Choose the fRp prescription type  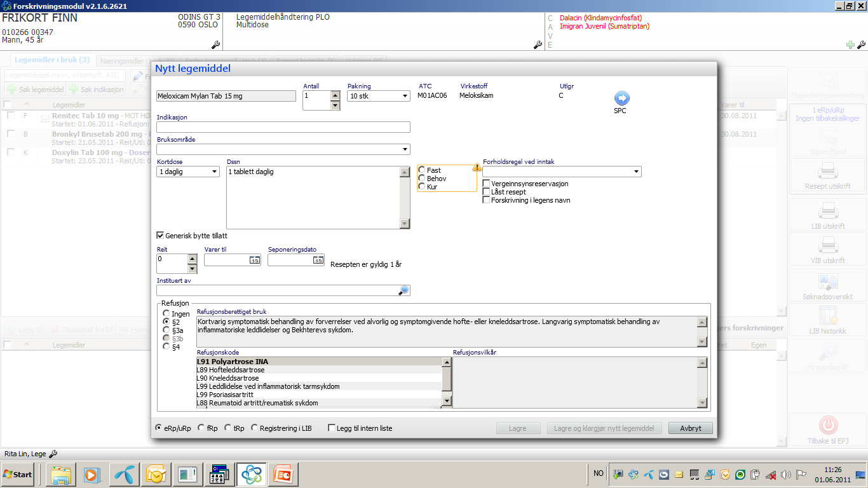tap(201, 428)
